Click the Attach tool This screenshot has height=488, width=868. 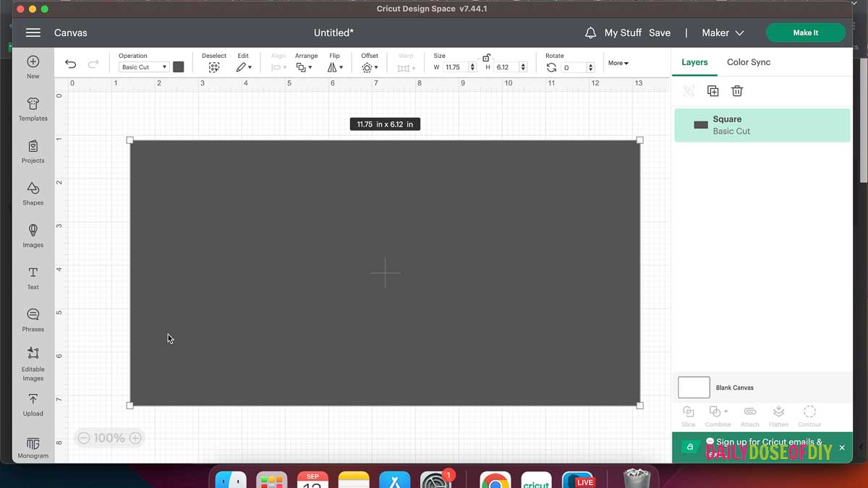tap(750, 416)
